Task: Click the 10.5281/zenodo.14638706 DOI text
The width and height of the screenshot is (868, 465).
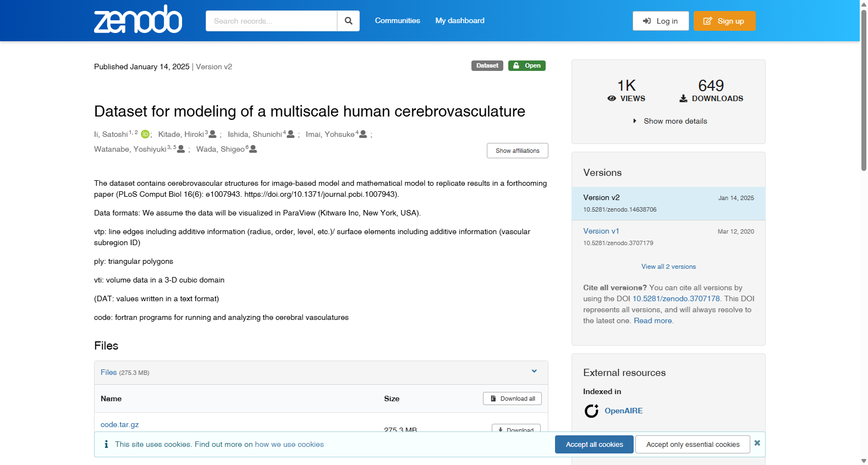Action: coord(620,209)
